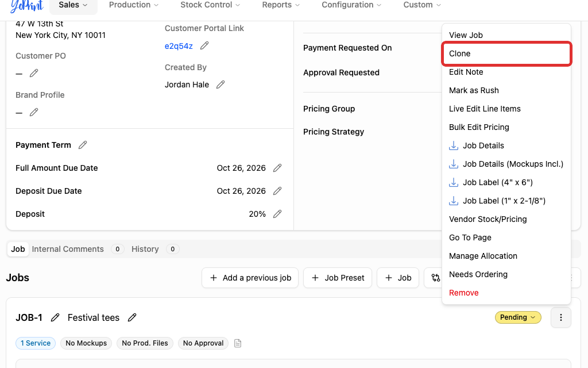
Task: Click the No Mockups badge
Action: [86, 343]
